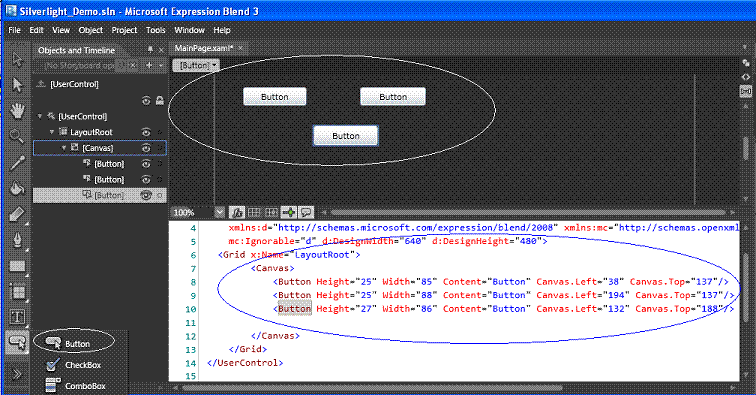Select the Rectangle shape tool

click(17, 266)
